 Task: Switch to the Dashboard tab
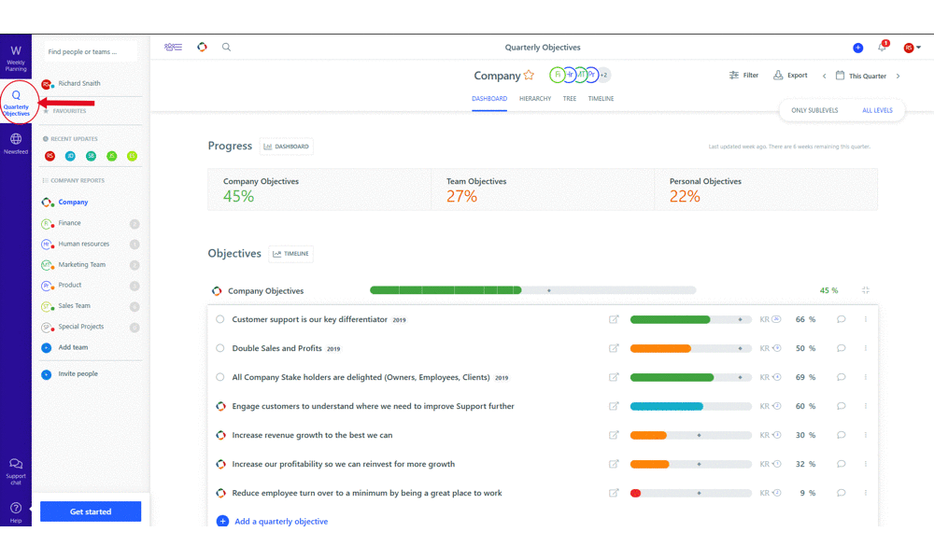coord(489,99)
